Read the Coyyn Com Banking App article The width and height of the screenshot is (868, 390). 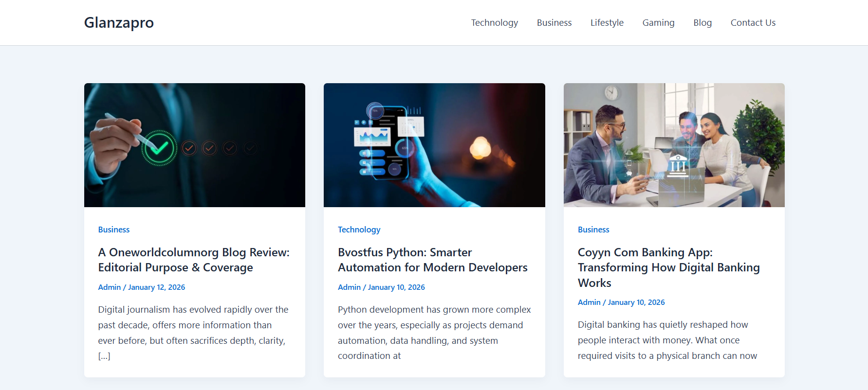[668, 267]
